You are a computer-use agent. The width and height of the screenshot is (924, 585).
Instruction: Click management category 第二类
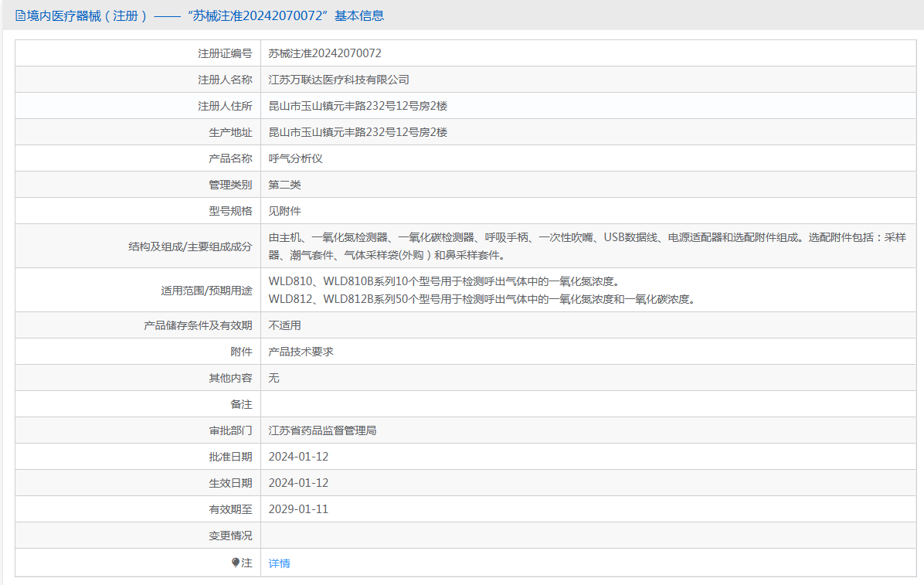[284, 185]
